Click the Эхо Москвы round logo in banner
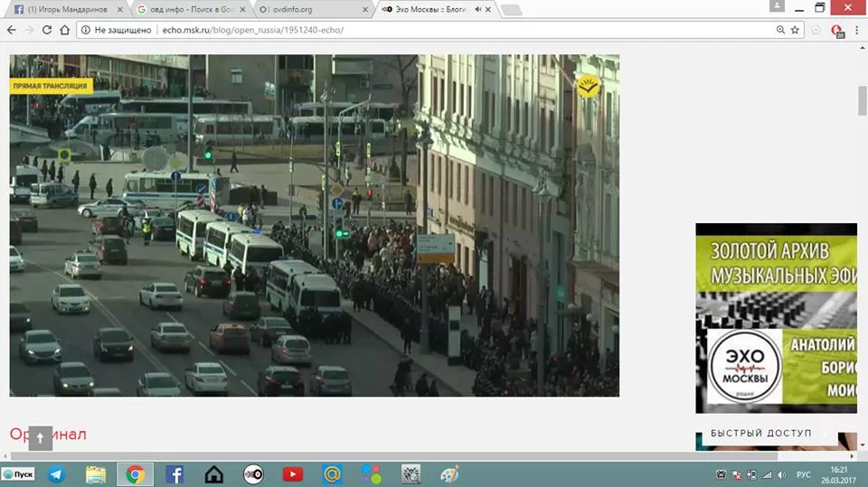The image size is (868, 487). pos(744,366)
